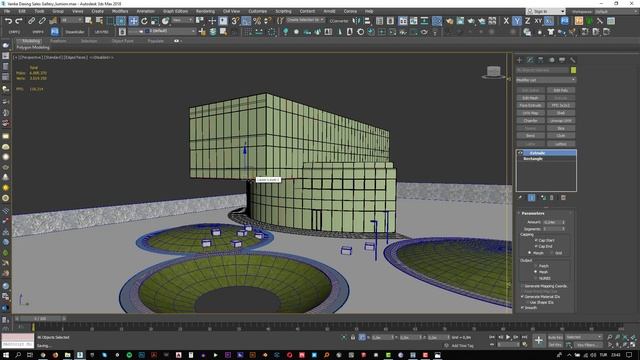Open the Display command panel tab

pyautogui.click(x=562, y=60)
